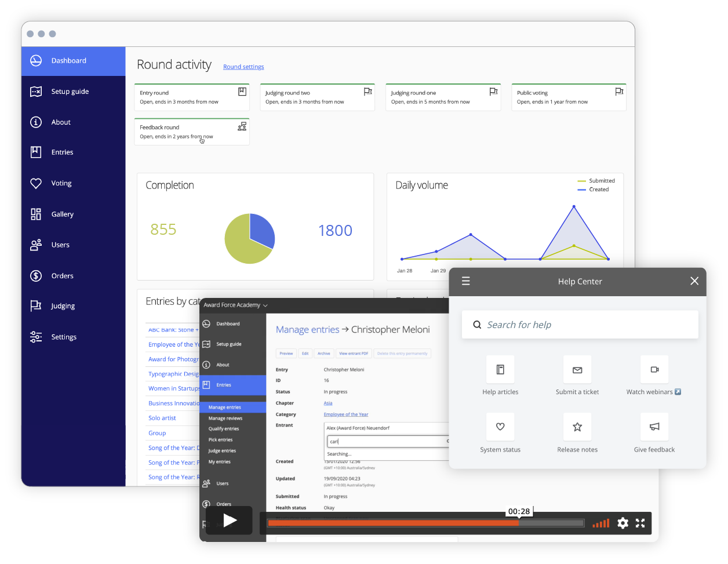Enter fullscreen mode on the video player
The image size is (728, 564).
(x=640, y=523)
